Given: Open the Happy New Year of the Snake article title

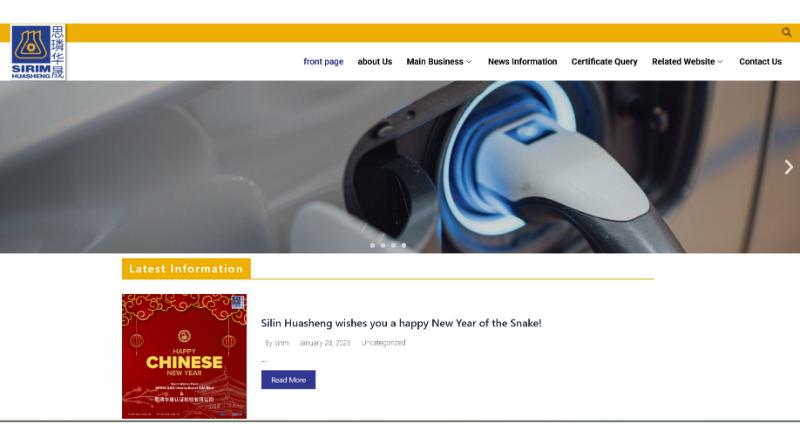Looking at the screenshot, I should click(401, 323).
